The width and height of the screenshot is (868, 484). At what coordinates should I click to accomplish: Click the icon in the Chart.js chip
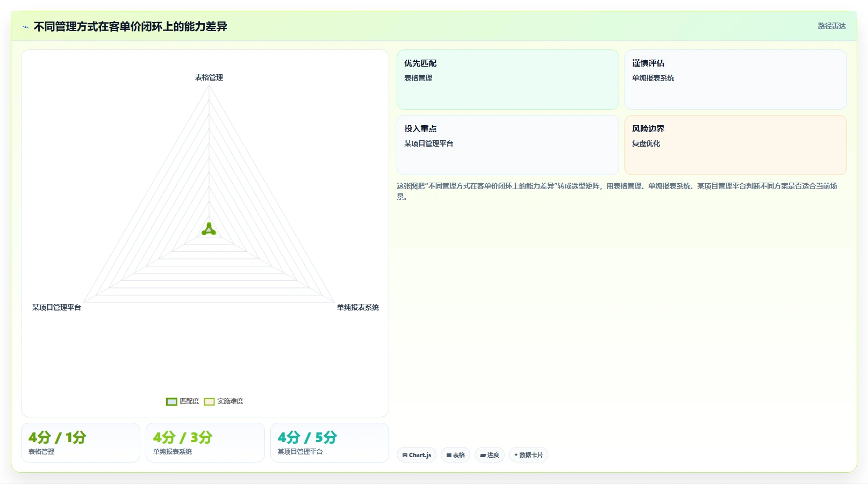(x=405, y=456)
